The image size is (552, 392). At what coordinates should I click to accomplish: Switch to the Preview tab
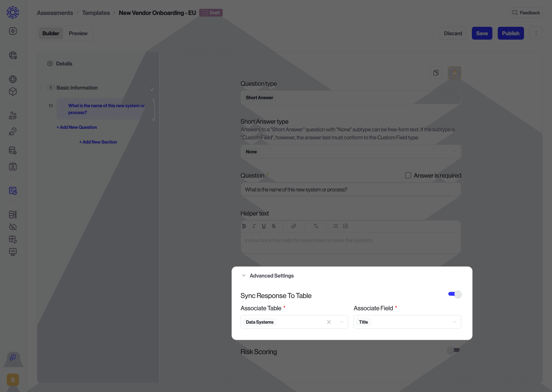point(78,33)
